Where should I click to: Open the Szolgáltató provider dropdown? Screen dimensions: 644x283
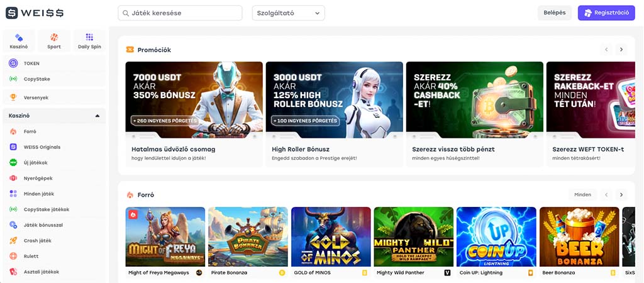[288, 13]
